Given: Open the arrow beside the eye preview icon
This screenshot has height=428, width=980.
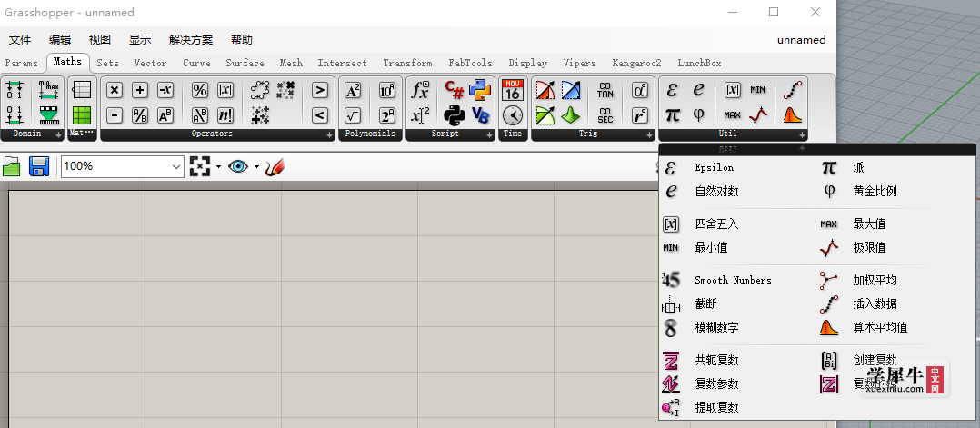Looking at the screenshot, I should tap(256, 167).
